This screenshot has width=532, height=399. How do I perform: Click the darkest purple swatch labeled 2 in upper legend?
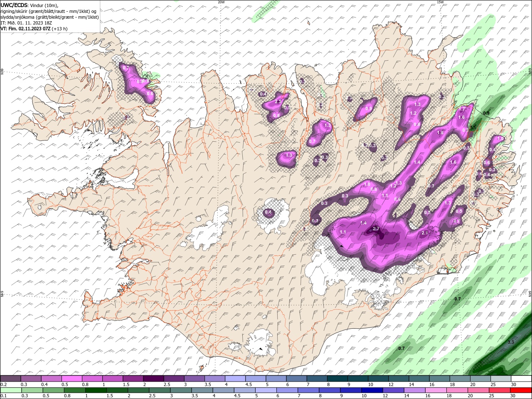[x=153, y=379]
